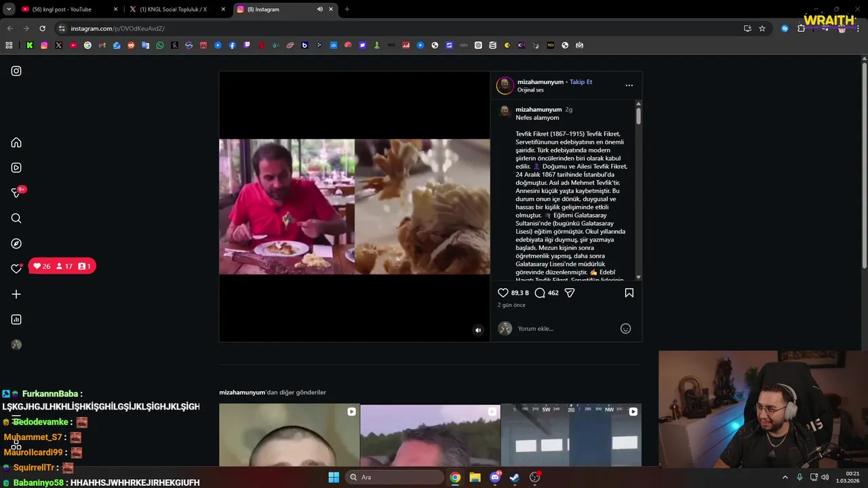Screen dimensions: 868x488
Task: Click the 2 gün önce timestamp
Action: click(511, 305)
